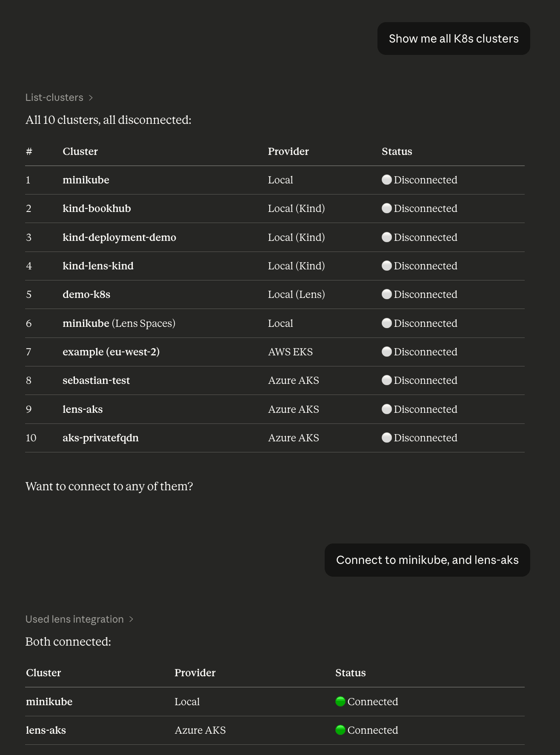Expand the Used lens integration section
This screenshot has height=755, width=560.
coord(131,619)
